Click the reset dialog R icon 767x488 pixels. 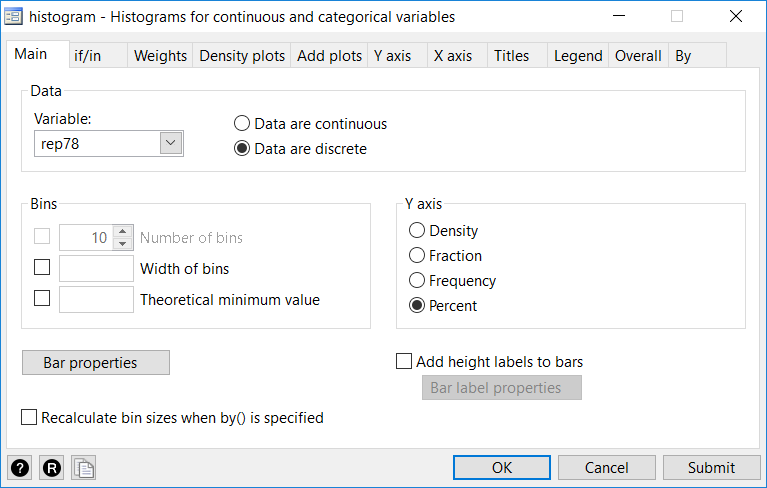click(x=52, y=468)
